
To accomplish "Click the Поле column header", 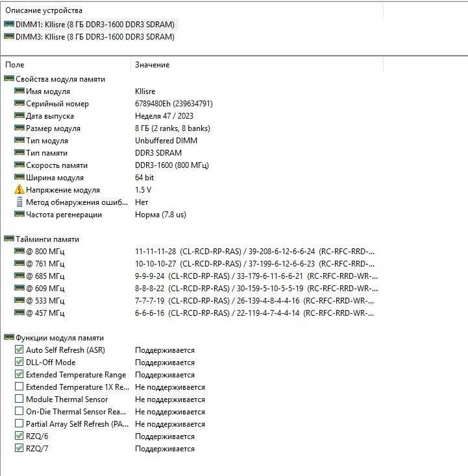I will tap(66, 65).
